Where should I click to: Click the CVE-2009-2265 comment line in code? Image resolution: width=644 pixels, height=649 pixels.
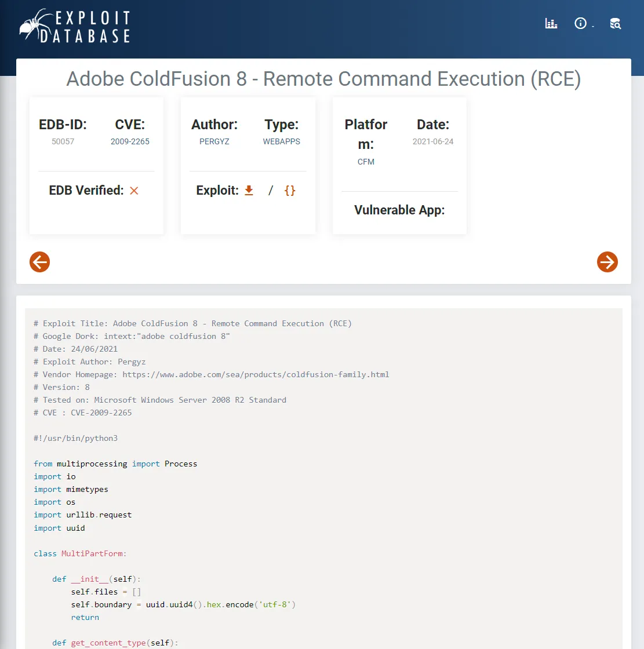tap(83, 413)
